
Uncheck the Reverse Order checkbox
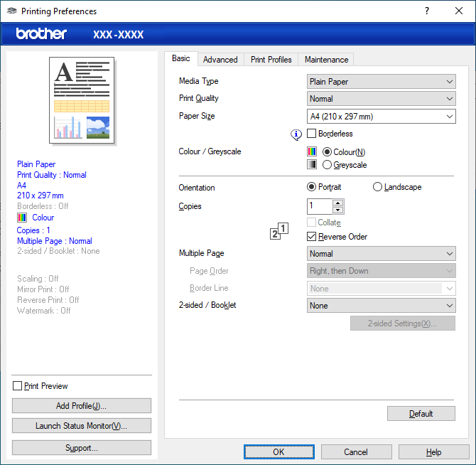(311, 237)
